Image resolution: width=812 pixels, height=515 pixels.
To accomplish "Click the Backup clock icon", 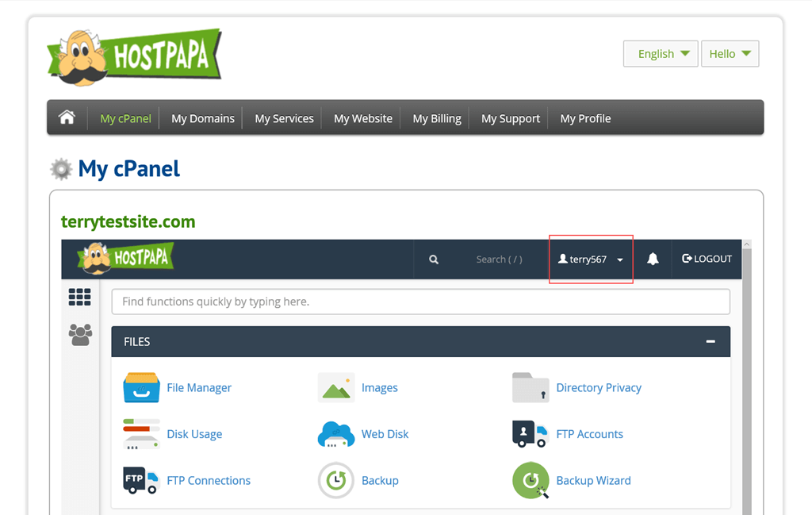I will [x=336, y=480].
